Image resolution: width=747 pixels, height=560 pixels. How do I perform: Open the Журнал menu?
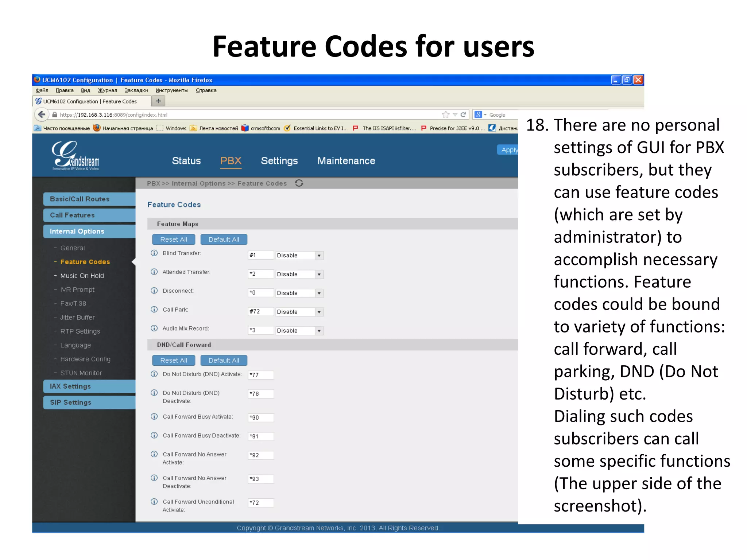[108, 90]
